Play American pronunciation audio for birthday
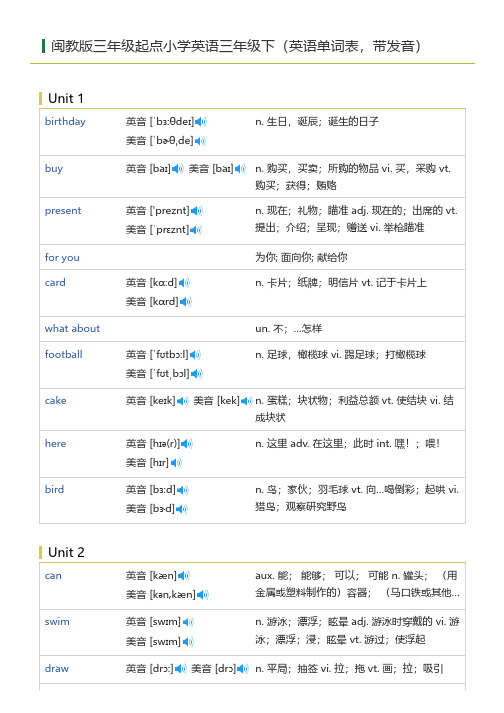 pyautogui.click(x=200, y=141)
